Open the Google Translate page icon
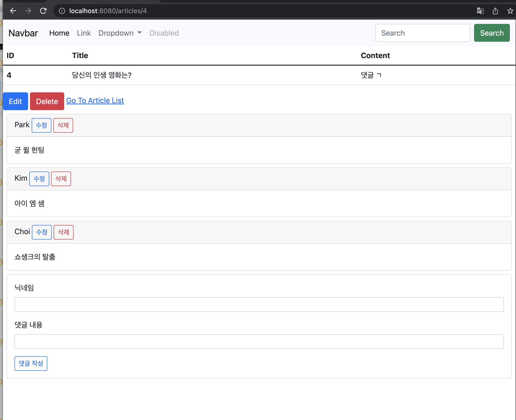Viewport: 516px width, 420px height. (480, 11)
